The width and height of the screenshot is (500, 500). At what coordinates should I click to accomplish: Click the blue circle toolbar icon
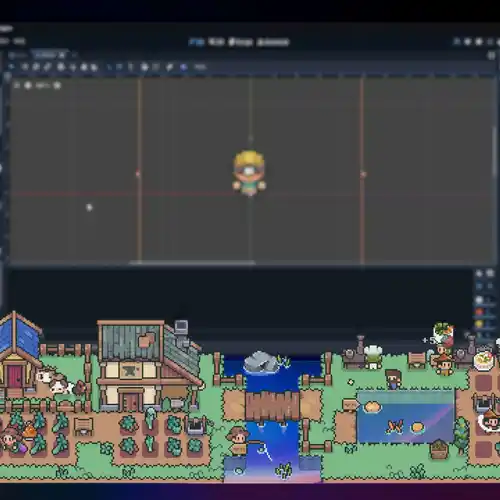(x=184, y=67)
